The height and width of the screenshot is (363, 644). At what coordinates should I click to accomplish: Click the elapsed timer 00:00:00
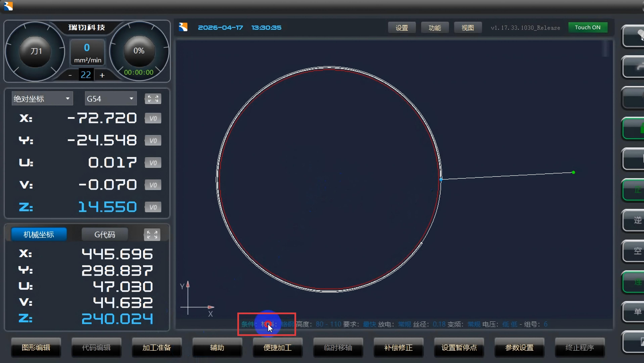139,73
